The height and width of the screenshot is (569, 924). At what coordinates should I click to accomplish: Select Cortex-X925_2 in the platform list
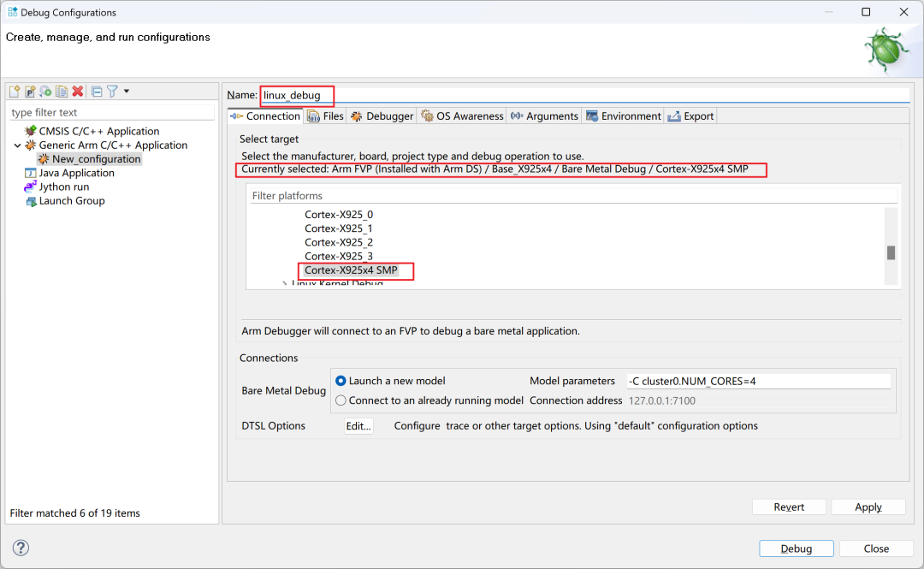point(339,242)
